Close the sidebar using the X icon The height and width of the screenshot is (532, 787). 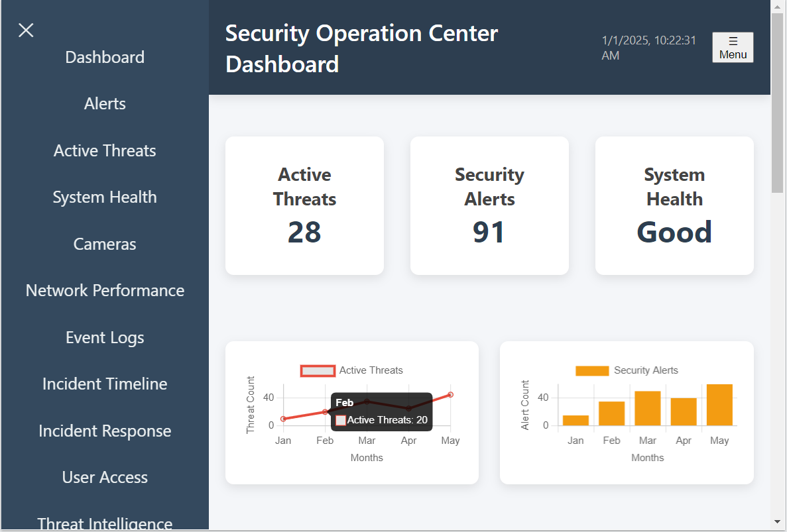pos(25,30)
